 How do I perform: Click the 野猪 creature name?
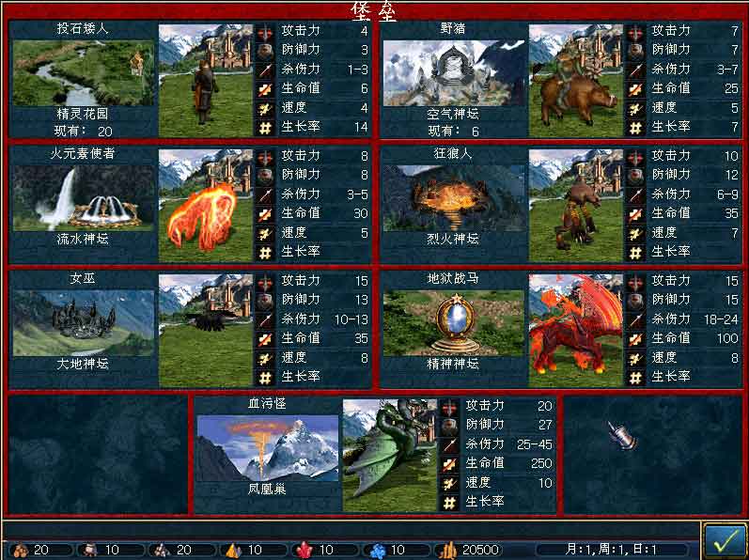point(453,29)
